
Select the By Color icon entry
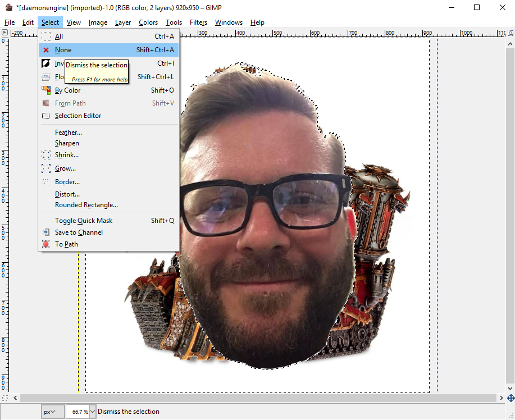[46, 90]
